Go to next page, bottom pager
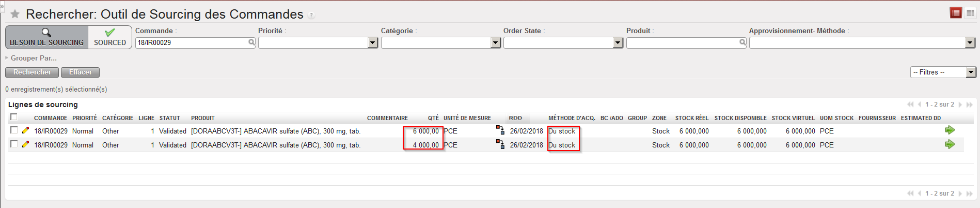980x208 pixels. [960, 194]
